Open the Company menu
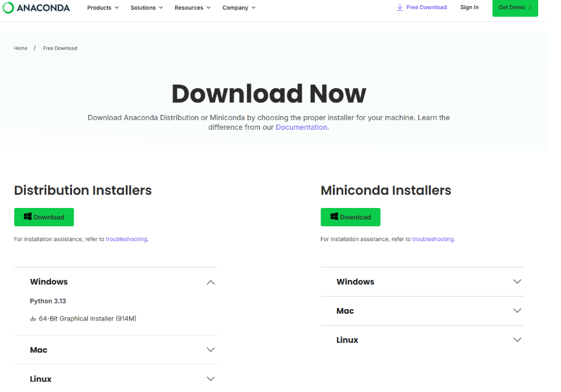The height and width of the screenshot is (392, 561). tap(239, 7)
